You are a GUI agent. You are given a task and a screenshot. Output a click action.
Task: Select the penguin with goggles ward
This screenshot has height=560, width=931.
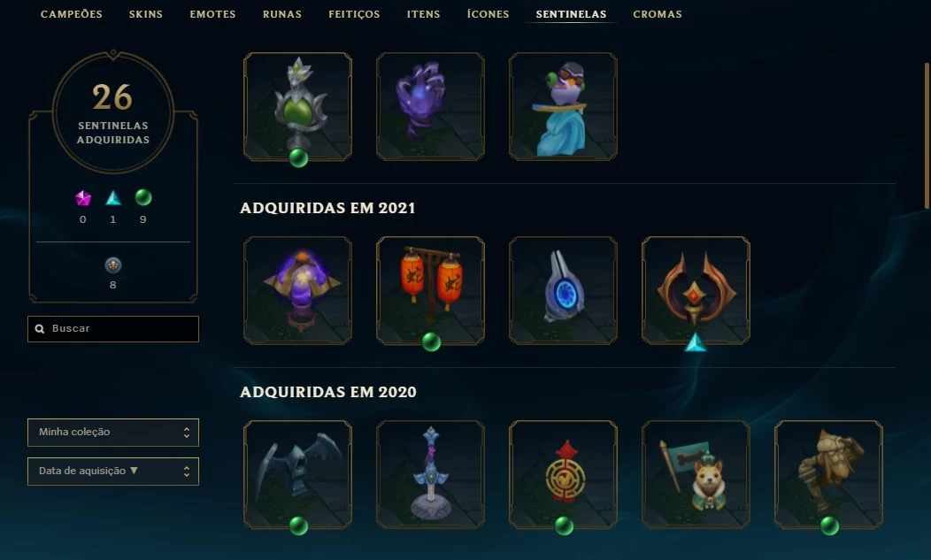tap(563, 107)
